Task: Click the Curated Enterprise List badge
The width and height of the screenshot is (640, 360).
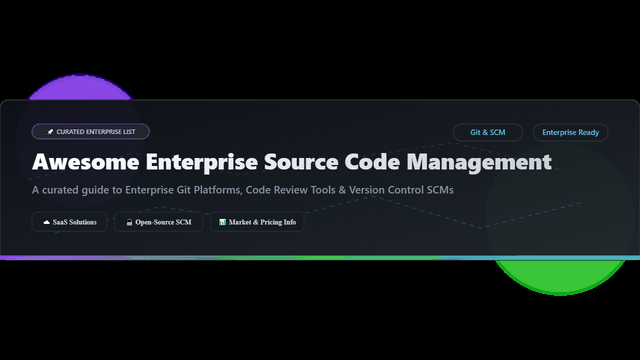Action: (91, 131)
